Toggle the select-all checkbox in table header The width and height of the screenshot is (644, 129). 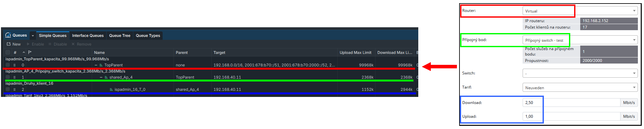click(8, 52)
